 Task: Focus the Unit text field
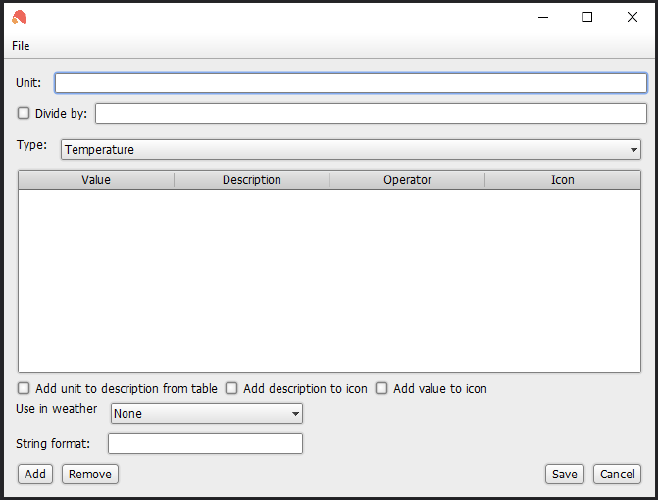click(x=351, y=83)
